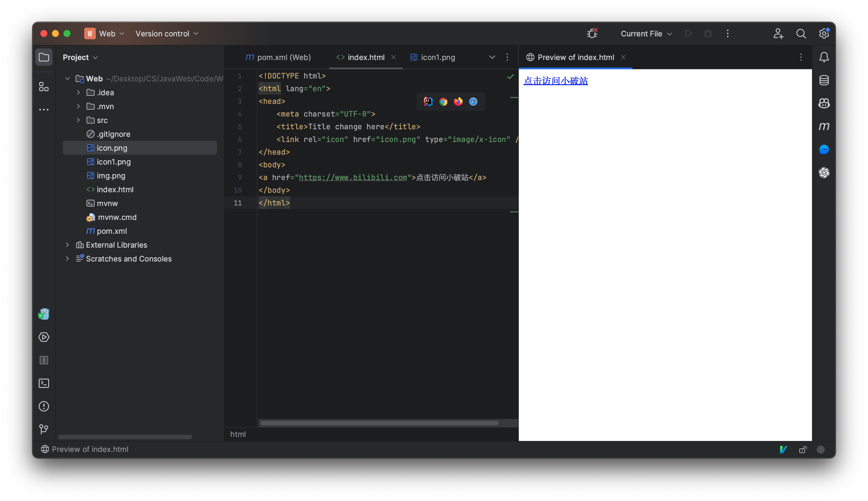Run the current file
868x501 pixels.
coord(689,34)
